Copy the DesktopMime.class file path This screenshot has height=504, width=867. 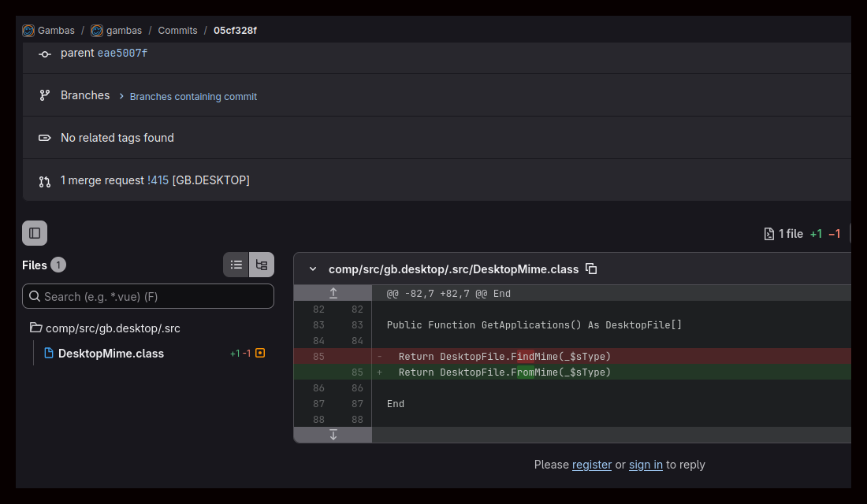pos(591,269)
